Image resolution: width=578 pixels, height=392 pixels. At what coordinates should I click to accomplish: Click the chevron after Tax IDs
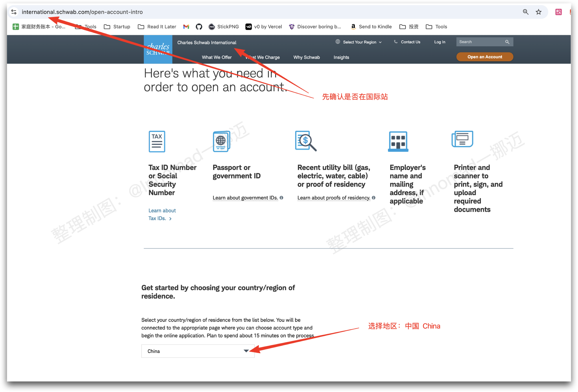(170, 219)
